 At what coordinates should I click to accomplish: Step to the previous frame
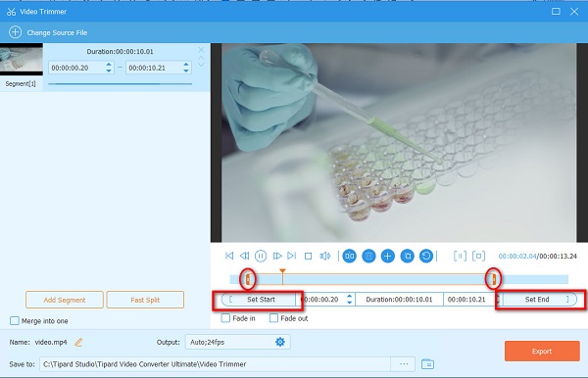244,256
